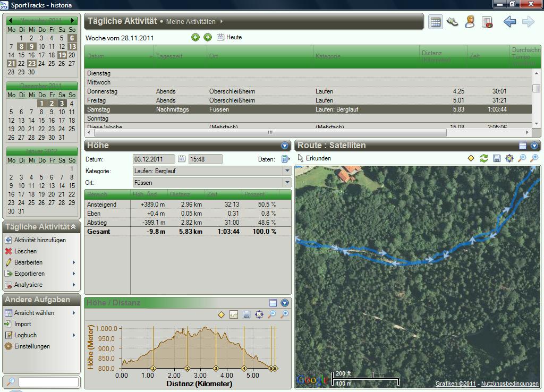Navigate back with the blue left arrow
This screenshot has width=544, height=392.
[x=509, y=22]
